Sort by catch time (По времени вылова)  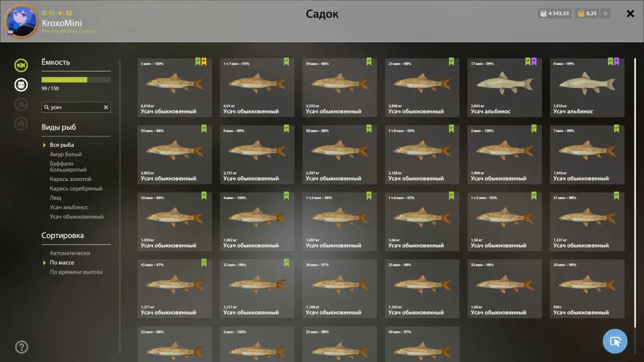pyautogui.click(x=76, y=272)
